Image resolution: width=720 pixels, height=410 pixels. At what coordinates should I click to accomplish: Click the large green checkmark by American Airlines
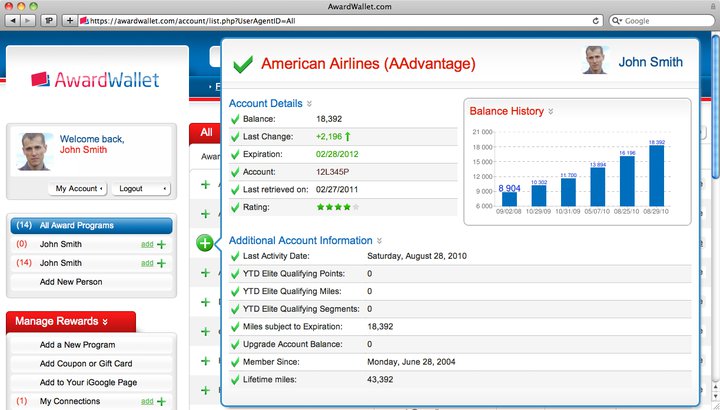(242, 65)
